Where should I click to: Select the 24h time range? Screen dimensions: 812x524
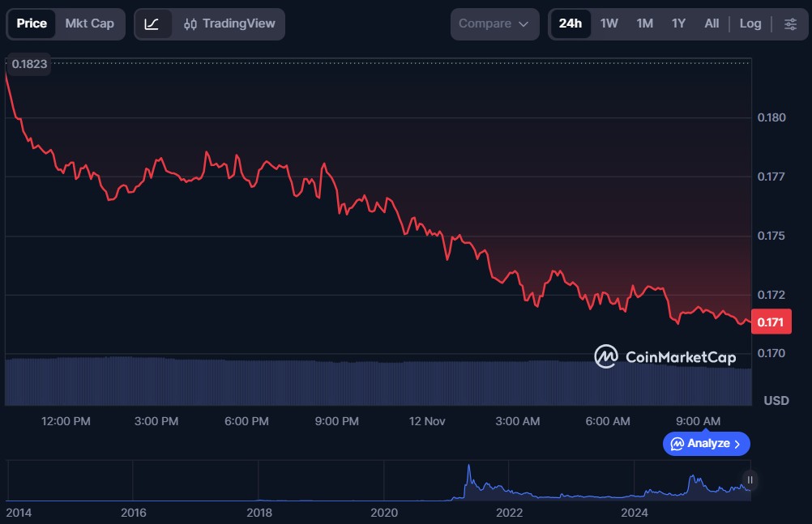[x=570, y=23]
